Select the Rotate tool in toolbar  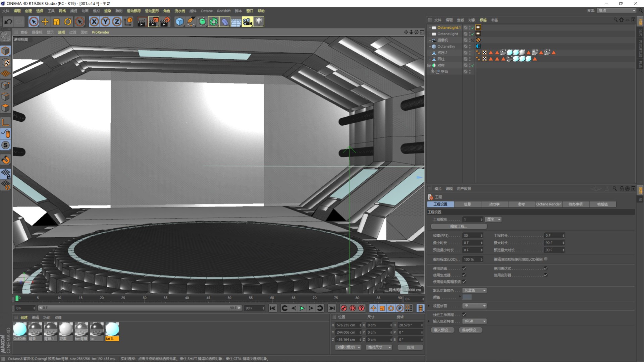point(68,22)
